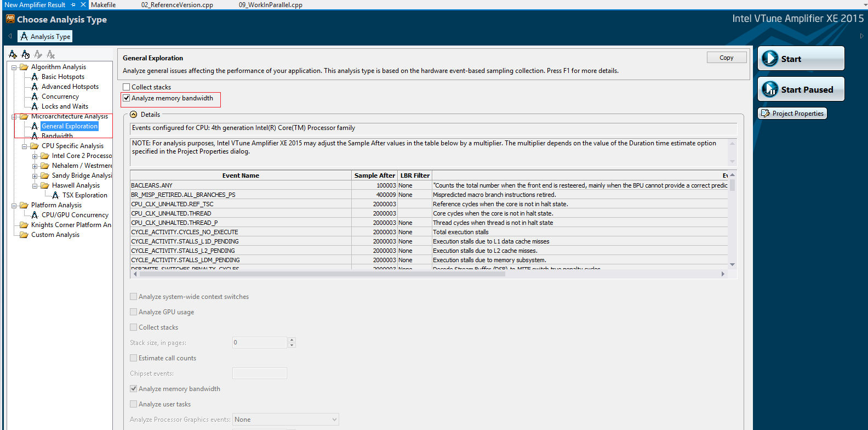Screen dimensions: 868x430
Task: Enable the top Collect stacks checkbox
Action: pyautogui.click(x=127, y=87)
